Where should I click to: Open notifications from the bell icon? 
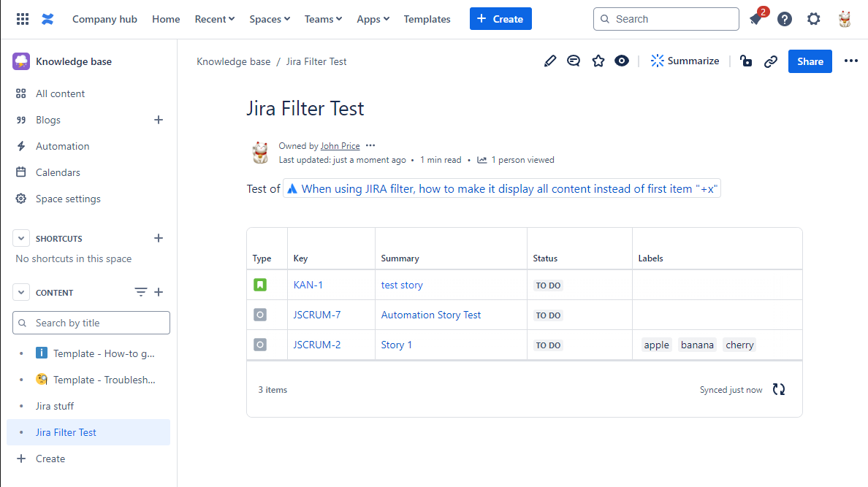756,19
